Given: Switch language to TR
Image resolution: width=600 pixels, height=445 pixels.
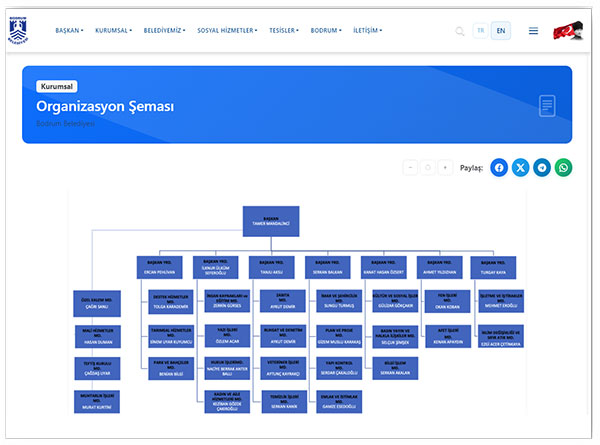Looking at the screenshot, I should point(481,31).
